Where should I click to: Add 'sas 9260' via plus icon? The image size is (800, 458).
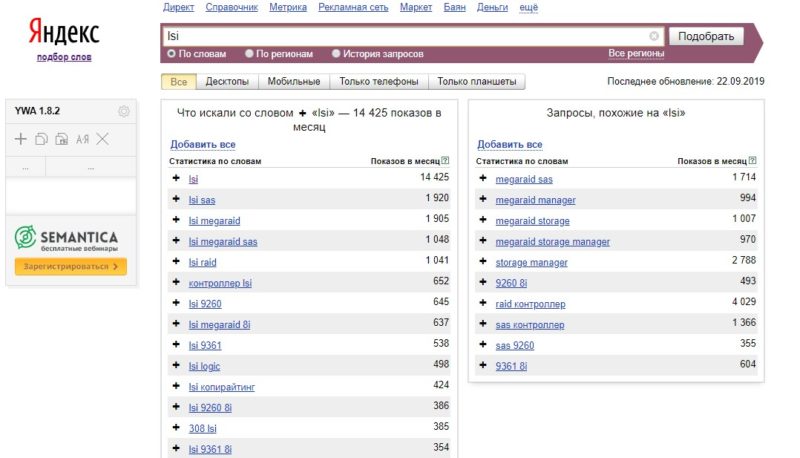tap(483, 344)
